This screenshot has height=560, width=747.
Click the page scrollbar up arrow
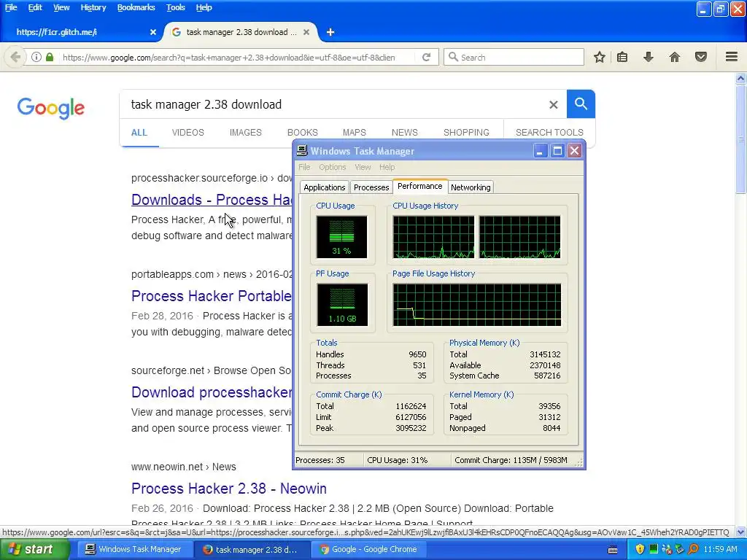(x=741, y=79)
